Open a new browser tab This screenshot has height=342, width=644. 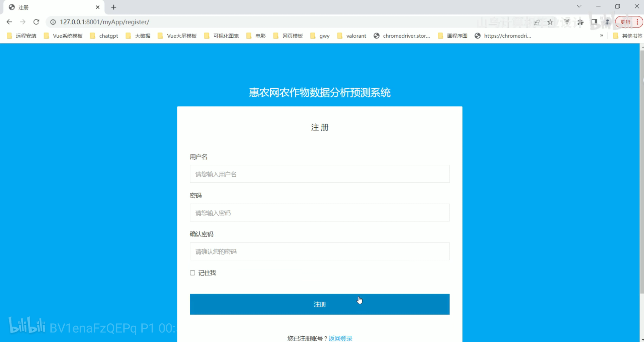pyautogui.click(x=113, y=7)
